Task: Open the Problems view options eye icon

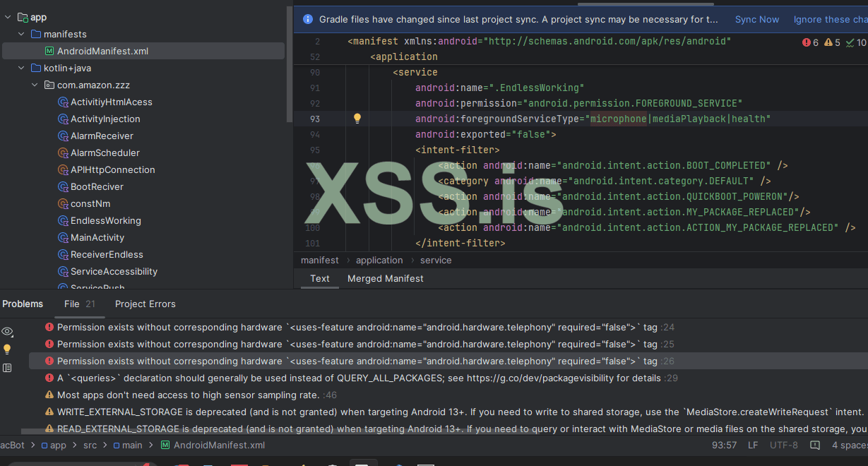Action: 7,331
